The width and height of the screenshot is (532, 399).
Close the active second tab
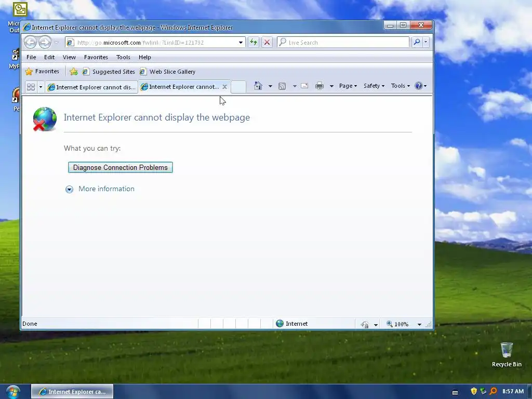(224, 87)
